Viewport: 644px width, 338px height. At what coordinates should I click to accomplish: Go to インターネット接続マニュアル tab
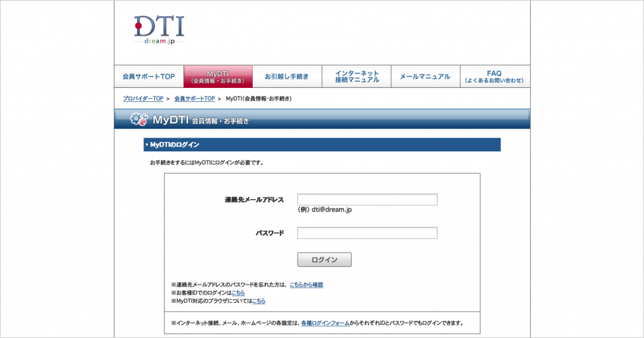click(x=357, y=76)
